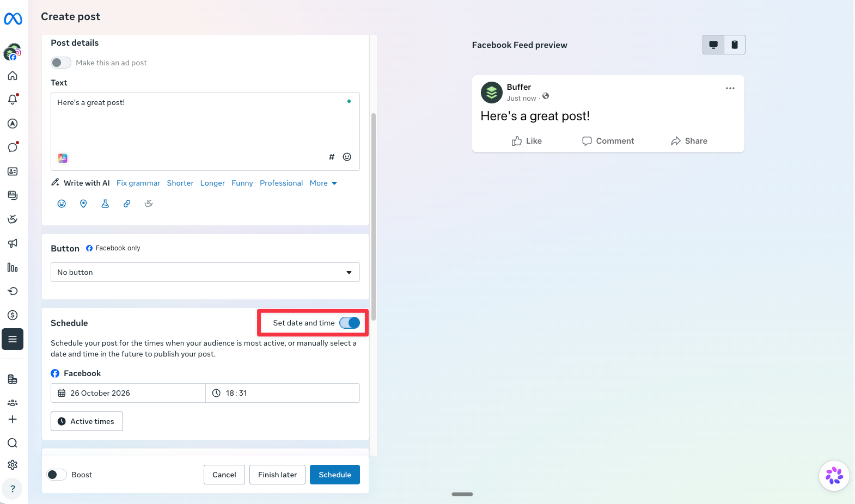Open the floating Meta AI assistant icon
The image size is (855, 504).
834,476
